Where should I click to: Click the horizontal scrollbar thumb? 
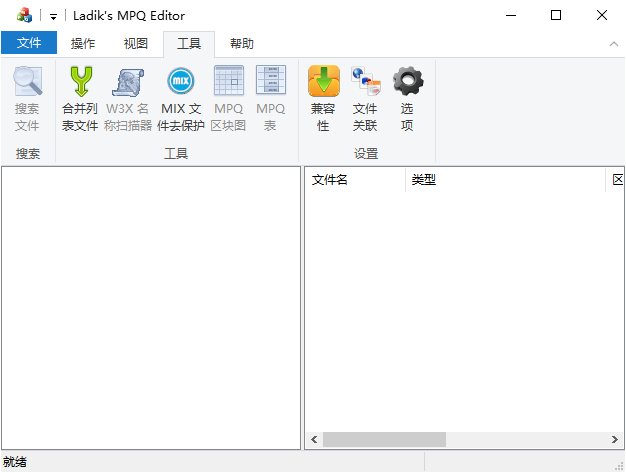384,439
